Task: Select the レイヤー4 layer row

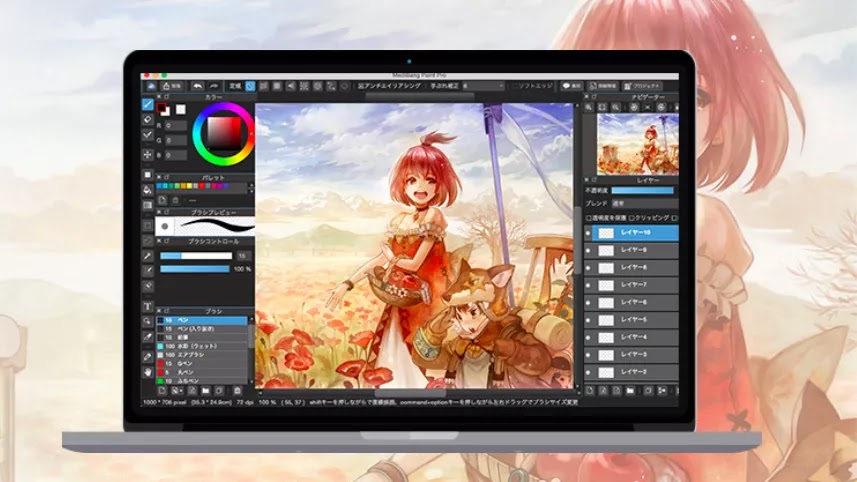Action: click(x=631, y=337)
